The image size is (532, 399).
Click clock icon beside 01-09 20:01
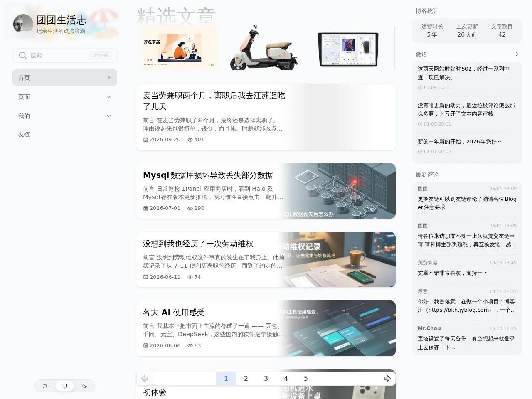[x=420, y=124]
